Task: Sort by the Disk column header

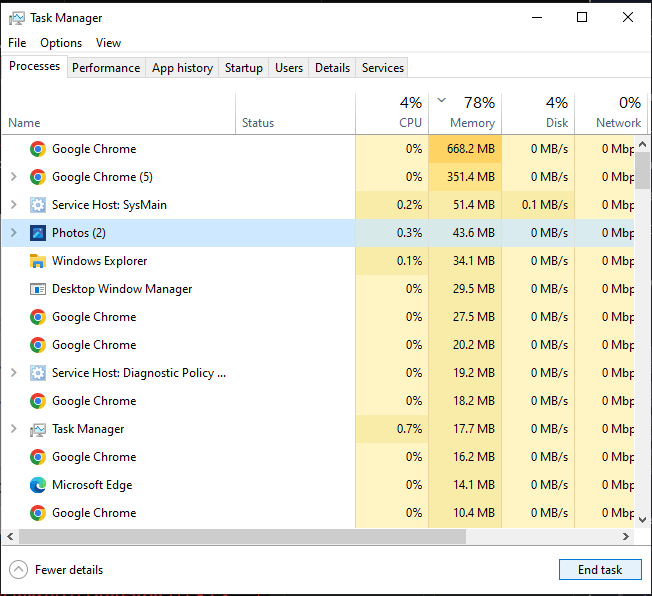Action: pyautogui.click(x=538, y=113)
